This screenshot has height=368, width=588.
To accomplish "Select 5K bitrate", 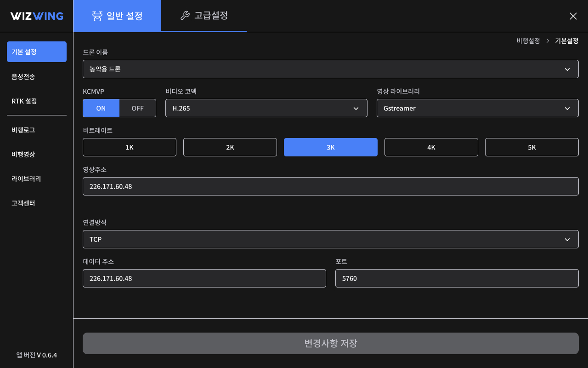I will (x=532, y=147).
